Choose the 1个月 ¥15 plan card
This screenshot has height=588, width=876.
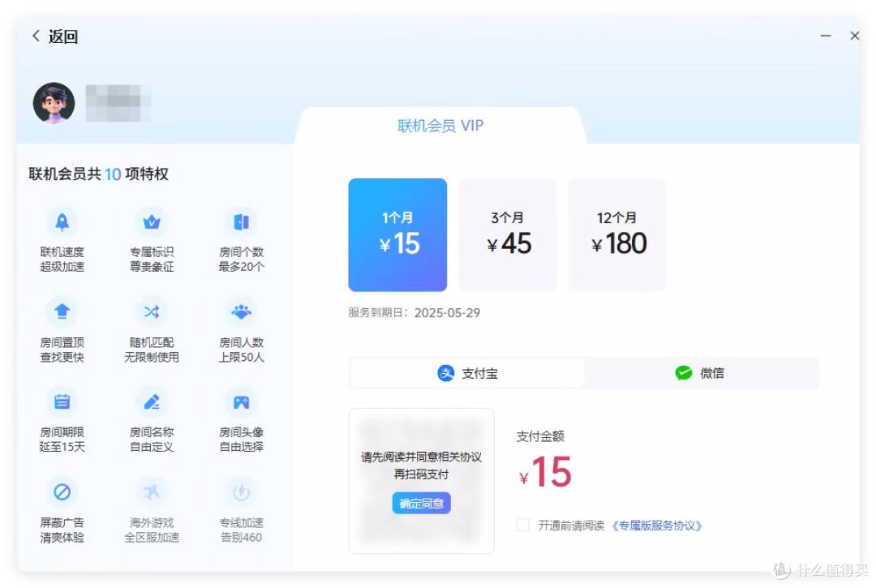click(397, 234)
